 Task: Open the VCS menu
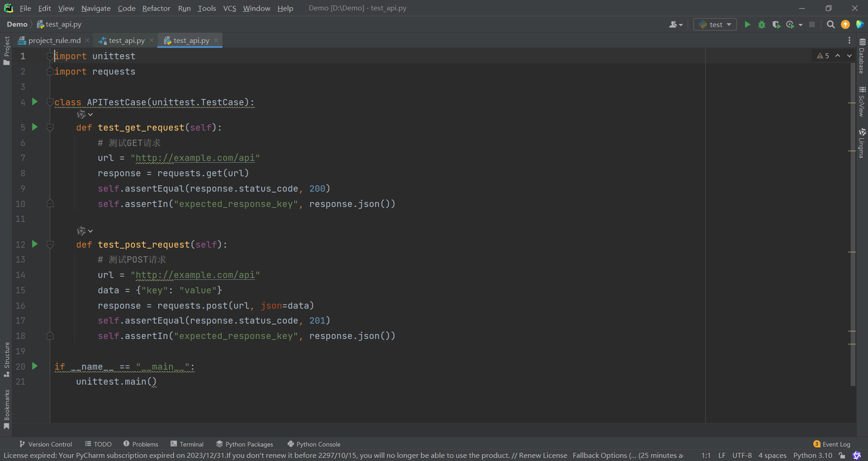pos(230,8)
